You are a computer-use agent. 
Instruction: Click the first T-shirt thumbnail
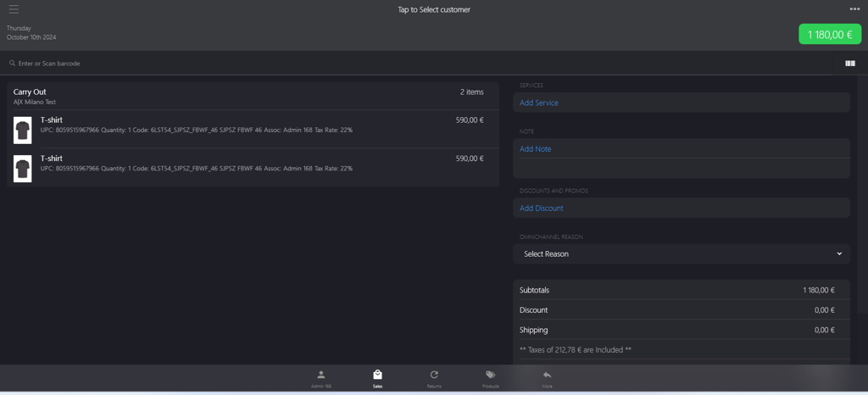point(23,131)
